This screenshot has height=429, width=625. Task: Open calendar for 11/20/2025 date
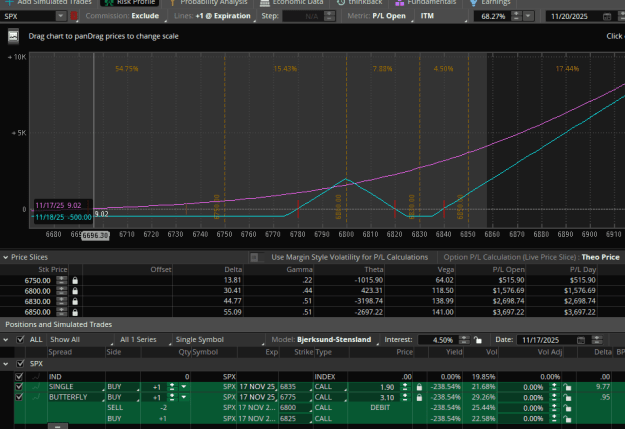[607, 16]
